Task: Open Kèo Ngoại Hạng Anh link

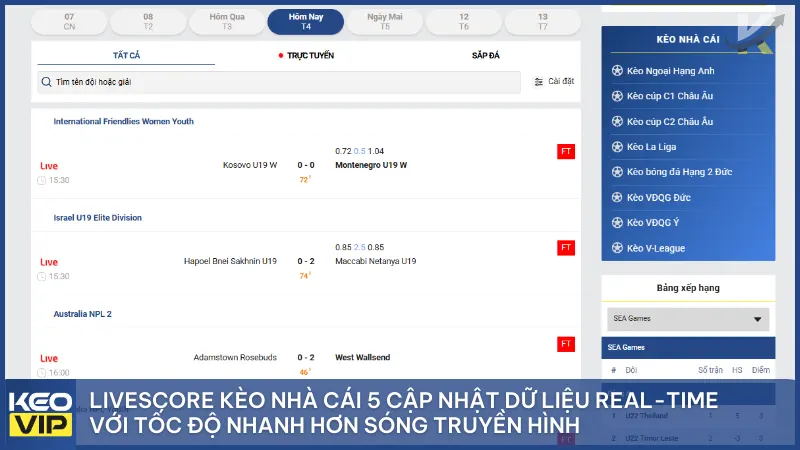Action: [670, 71]
